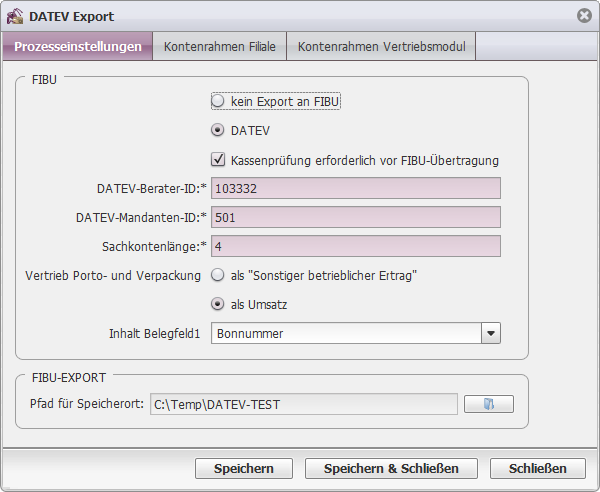Viewport: 600px width, 492px height.
Task: Click Speichern & Schließen button
Action: (x=391, y=468)
